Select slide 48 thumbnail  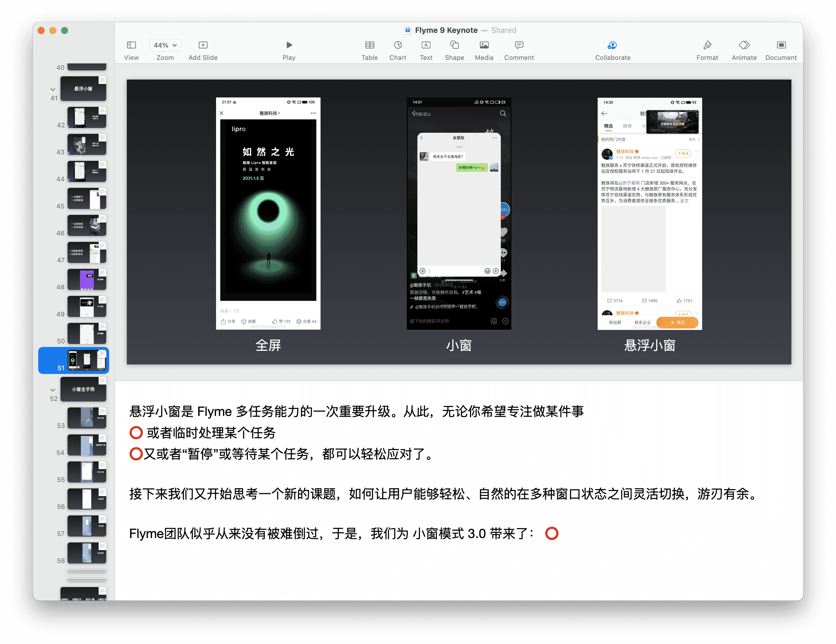(x=87, y=279)
